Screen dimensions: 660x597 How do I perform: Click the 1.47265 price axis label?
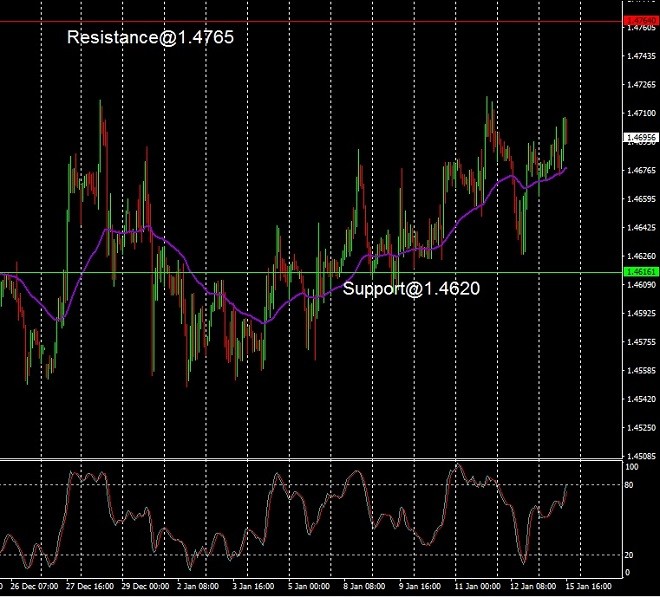[641, 85]
